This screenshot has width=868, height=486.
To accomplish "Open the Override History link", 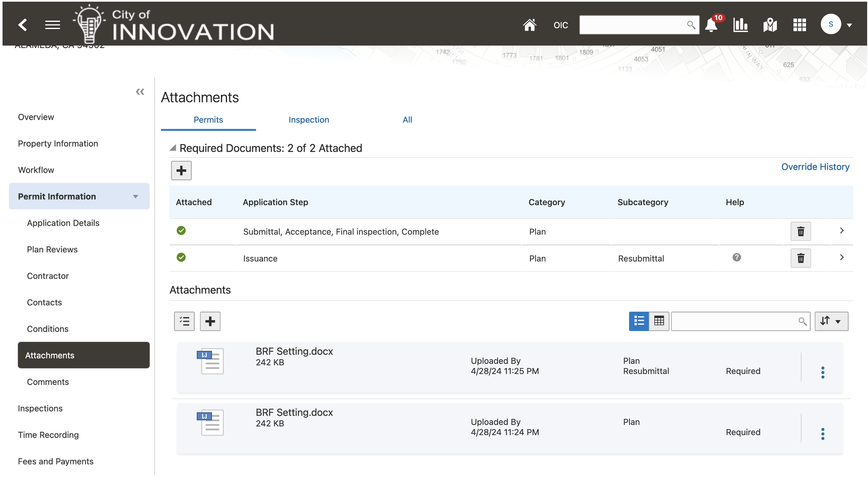I will pyautogui.click(x=815, y=167).
